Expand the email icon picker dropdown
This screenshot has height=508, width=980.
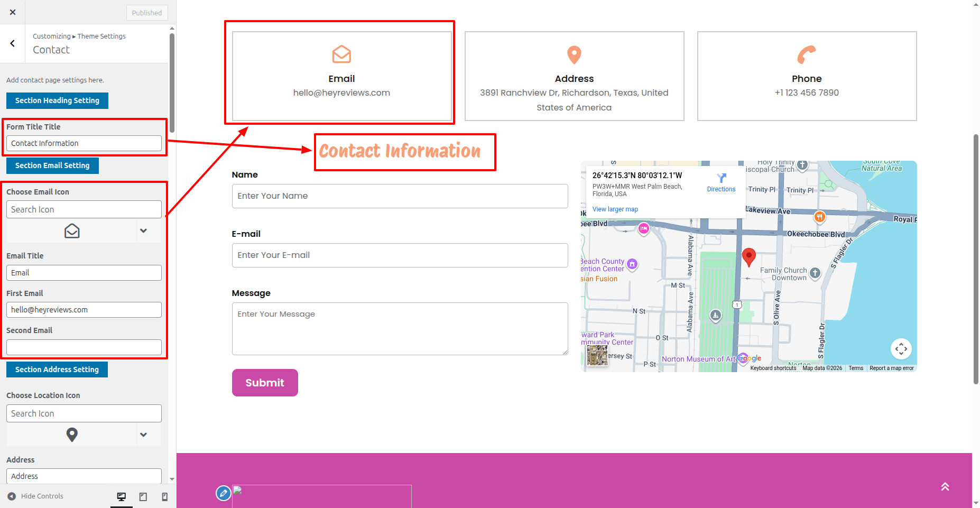tap(143, 231)
